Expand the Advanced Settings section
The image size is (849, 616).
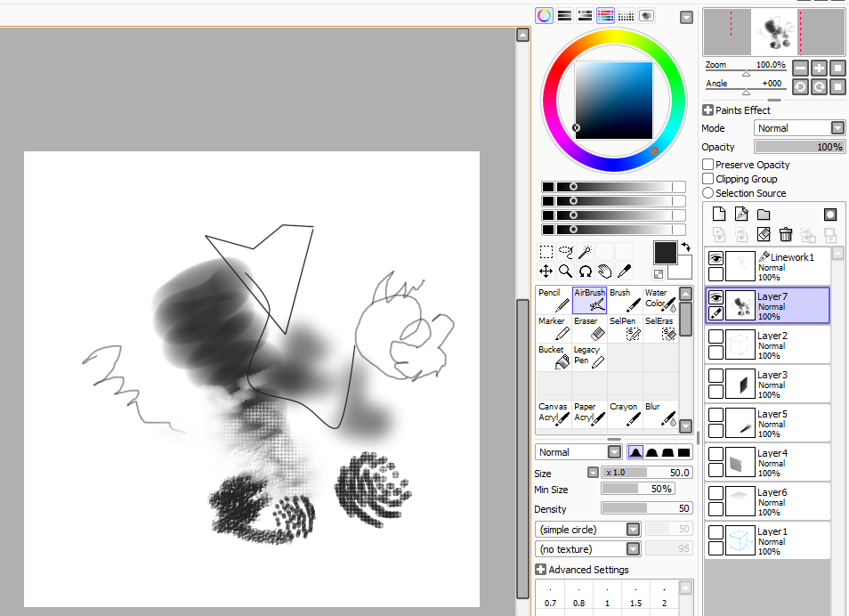click(x=540, y=570)
